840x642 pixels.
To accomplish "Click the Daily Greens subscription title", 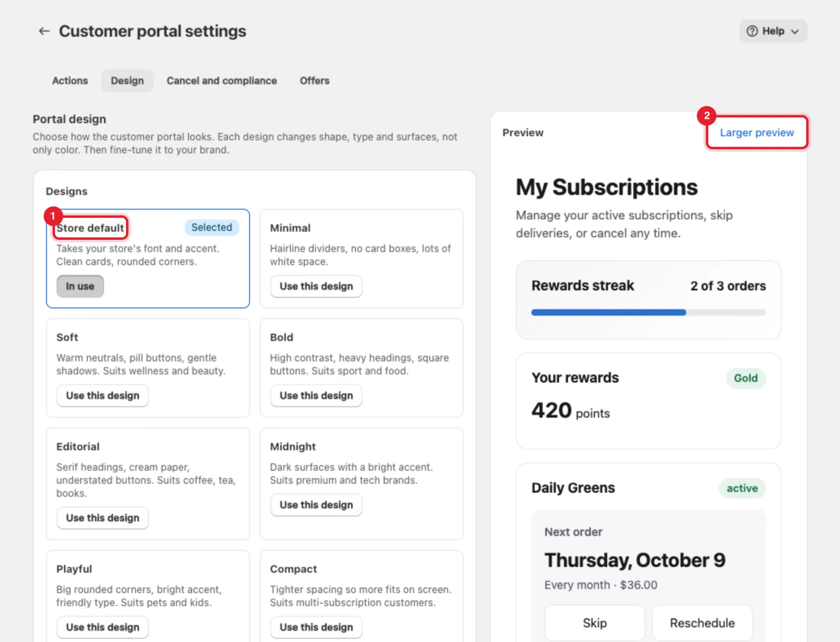I will pyautogui.click(x=573, y=488).
